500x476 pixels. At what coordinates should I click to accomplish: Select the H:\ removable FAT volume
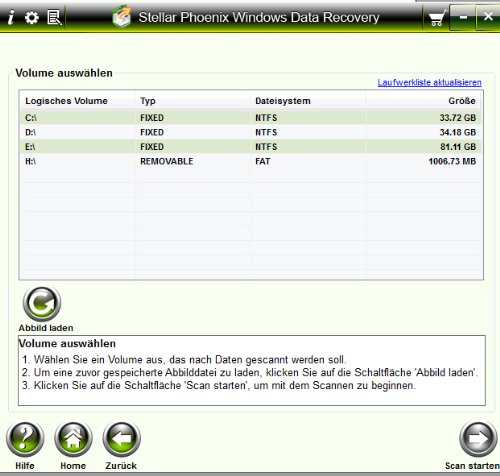pyautogui.click(x=251, y=161)
